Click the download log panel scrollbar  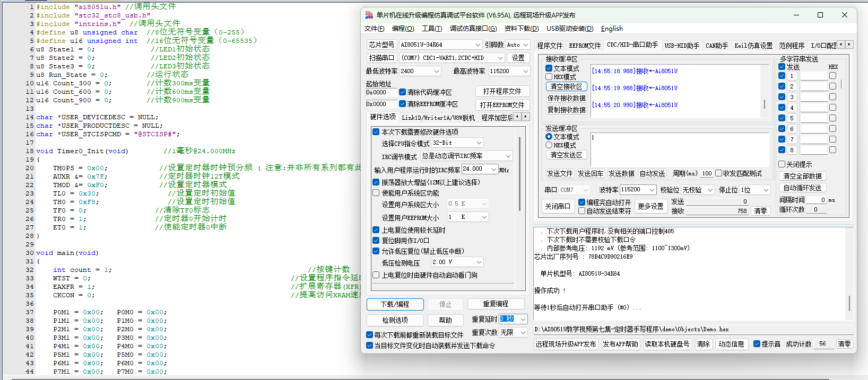[x=849, y=273]
